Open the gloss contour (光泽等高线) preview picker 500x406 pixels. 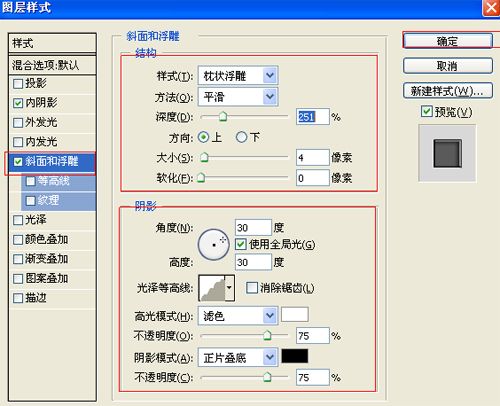216,288
